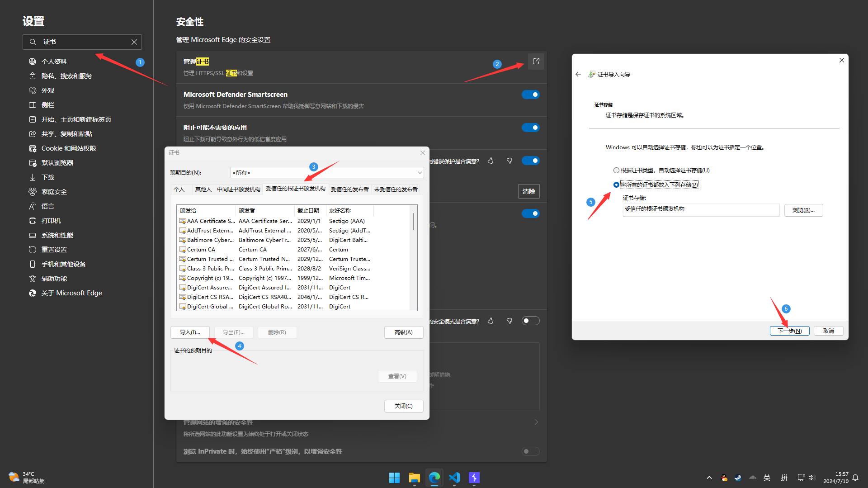Open File Explorer from taskbar
The height and width of the screenshot is (488, 868).
click(x=414, y=478)
